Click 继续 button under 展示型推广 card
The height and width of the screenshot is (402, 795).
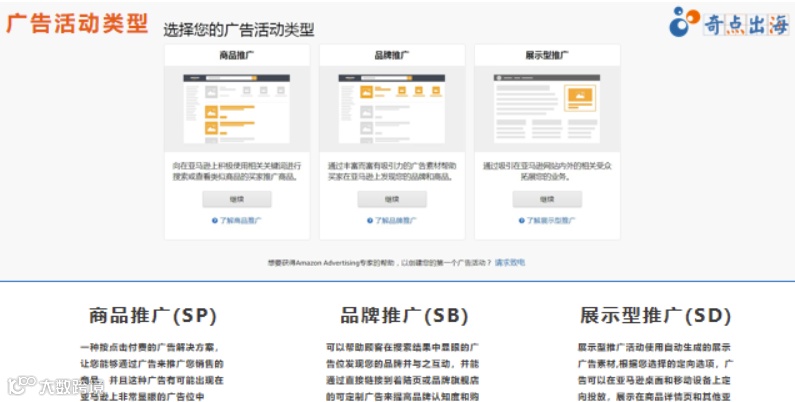coord(547,199)
